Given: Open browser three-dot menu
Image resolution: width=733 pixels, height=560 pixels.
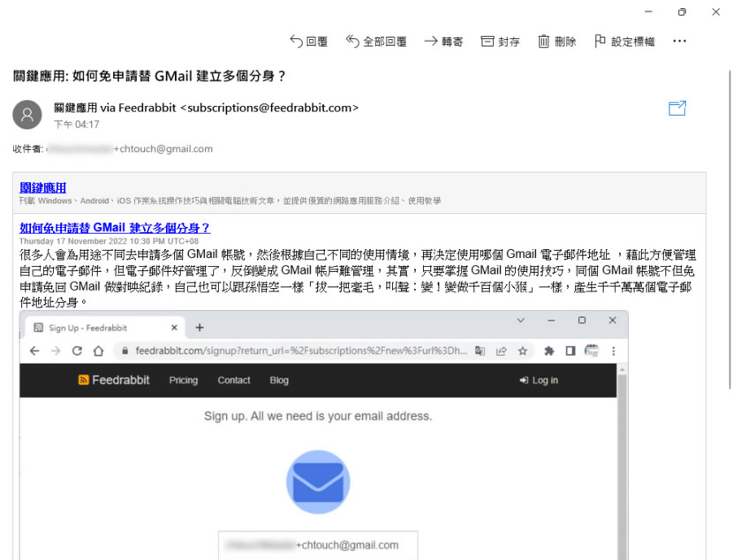Looking at the screenshot, I should tap(613, 351).
